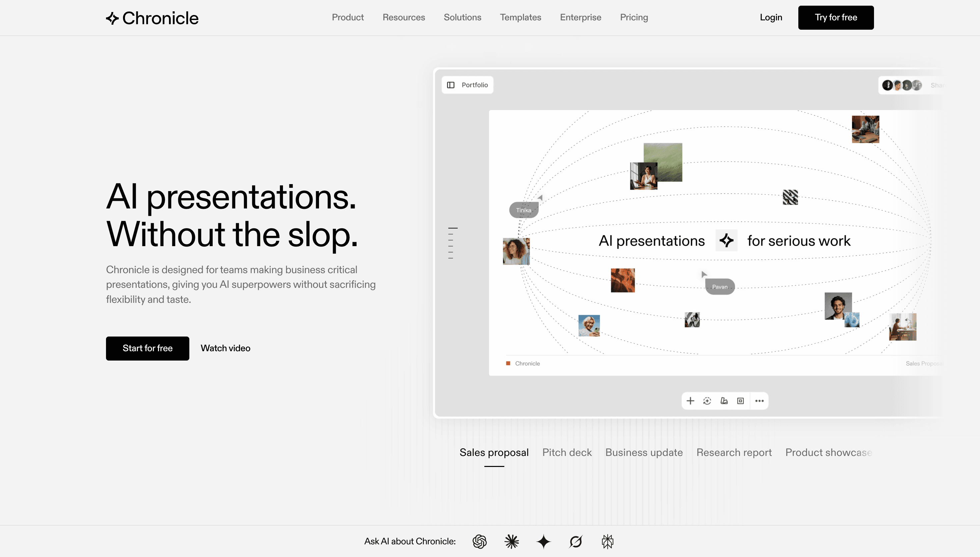Switch to the Business update tab
Image resolution: width=980 pixels, height=557 pixels.
644,452
